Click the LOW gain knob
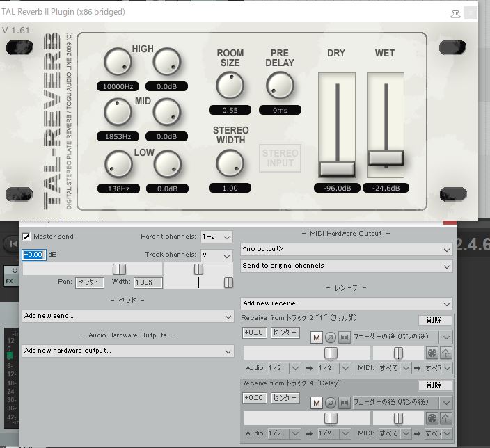The image size is (490, 448). click(x=168, y=163)
